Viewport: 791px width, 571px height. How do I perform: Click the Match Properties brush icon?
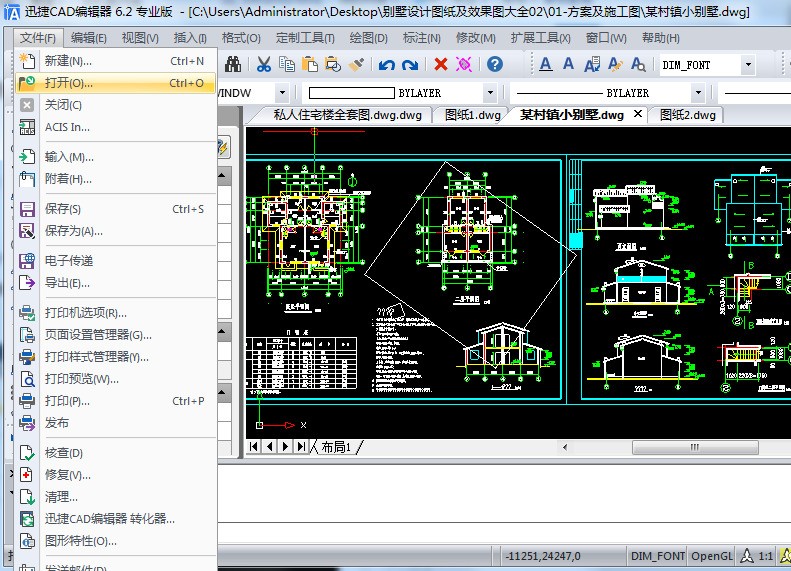(x=356, y=65)
